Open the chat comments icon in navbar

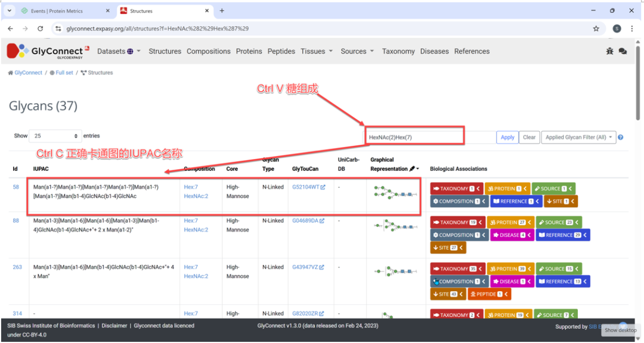[623, 51]
